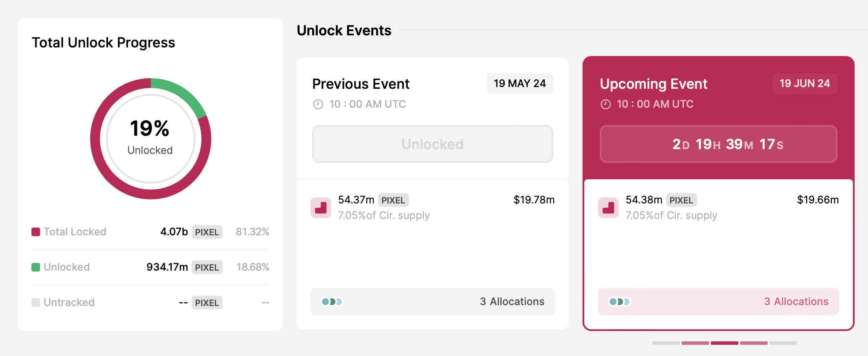Select the first carousel page indicator
This screenshot has width=868, height=356.
click(666, 343)
